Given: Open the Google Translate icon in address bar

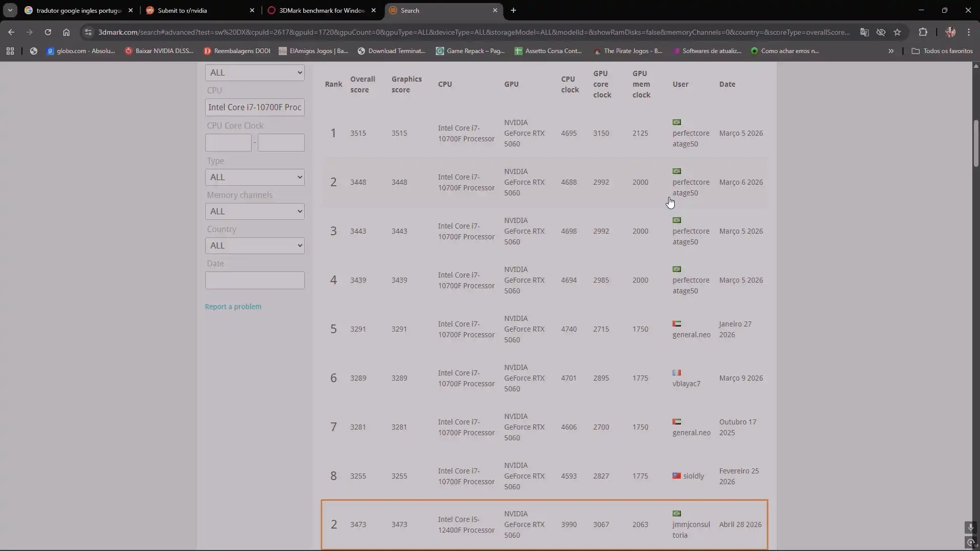Looking at the screenshot, I should pos(864,32).
